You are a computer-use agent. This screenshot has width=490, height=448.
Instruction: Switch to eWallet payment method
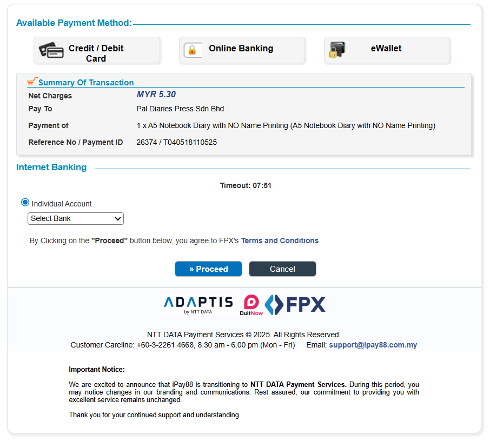pos(387,50)
